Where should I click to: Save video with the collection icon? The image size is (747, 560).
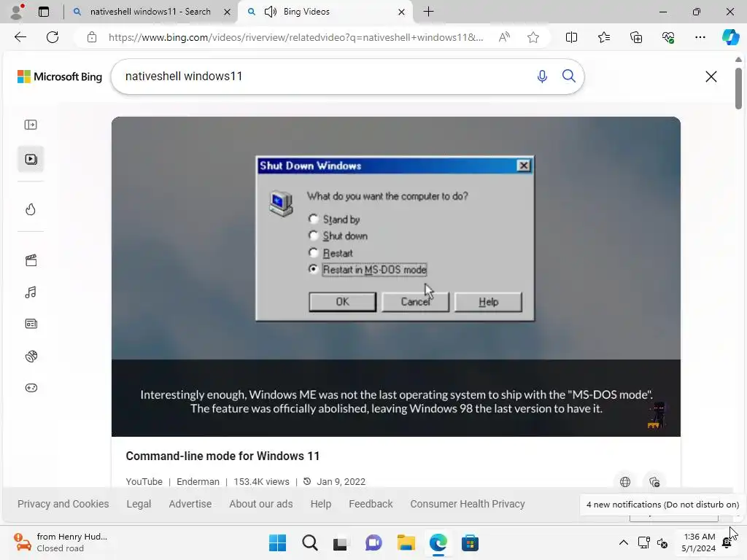(654, 482)
